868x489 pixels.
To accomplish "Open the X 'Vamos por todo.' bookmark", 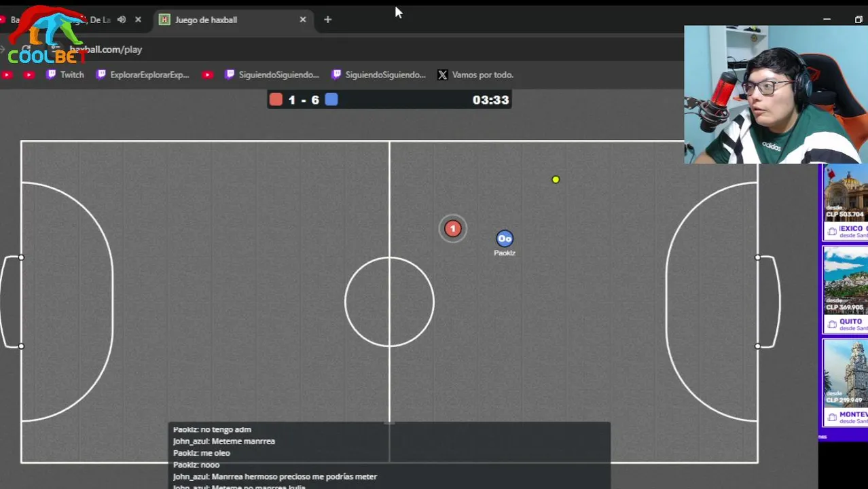I will pos(475,75).
